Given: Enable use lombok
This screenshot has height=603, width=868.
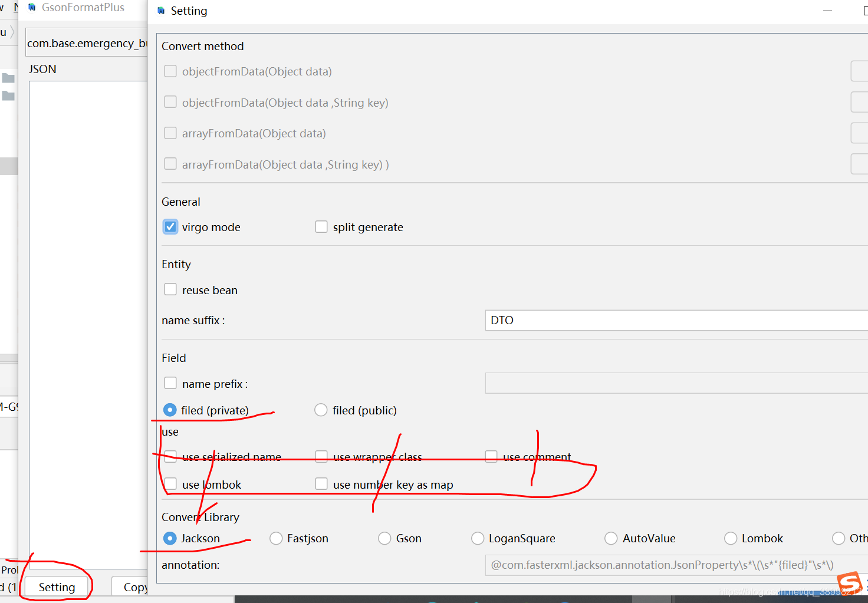Looking at the screenshot, I should tap(170, 483).
